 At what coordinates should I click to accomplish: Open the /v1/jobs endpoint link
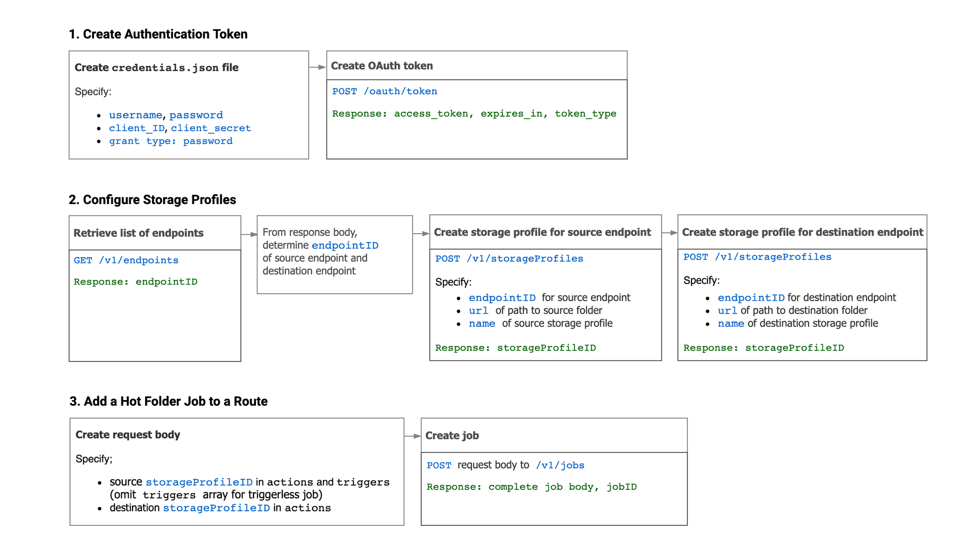click(560, 465)
